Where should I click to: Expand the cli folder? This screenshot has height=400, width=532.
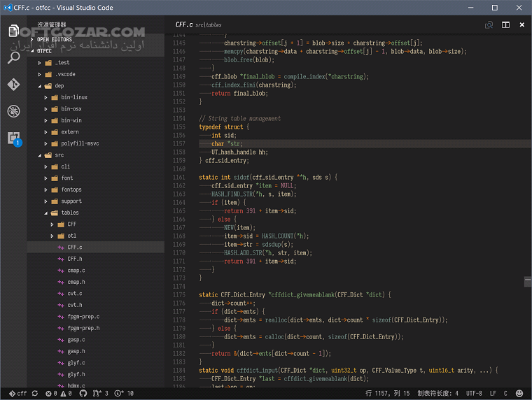point(96,166)
